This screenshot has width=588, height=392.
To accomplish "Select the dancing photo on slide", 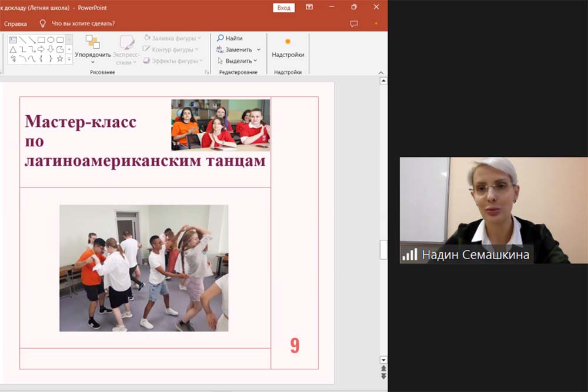I will (x=143, y=268).
